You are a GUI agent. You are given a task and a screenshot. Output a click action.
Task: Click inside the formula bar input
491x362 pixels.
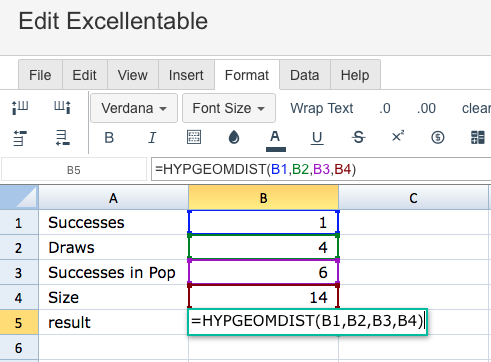coord(321,169)
